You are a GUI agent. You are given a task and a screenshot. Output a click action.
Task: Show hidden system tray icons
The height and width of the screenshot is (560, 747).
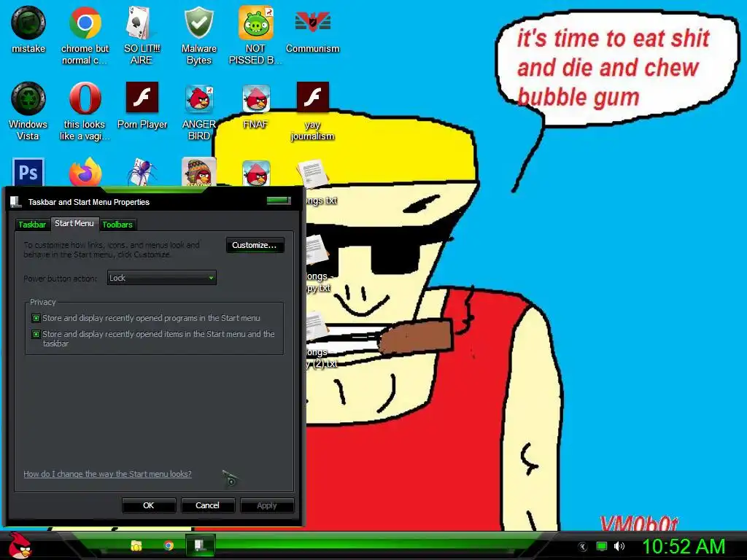[x=582, y=547]
